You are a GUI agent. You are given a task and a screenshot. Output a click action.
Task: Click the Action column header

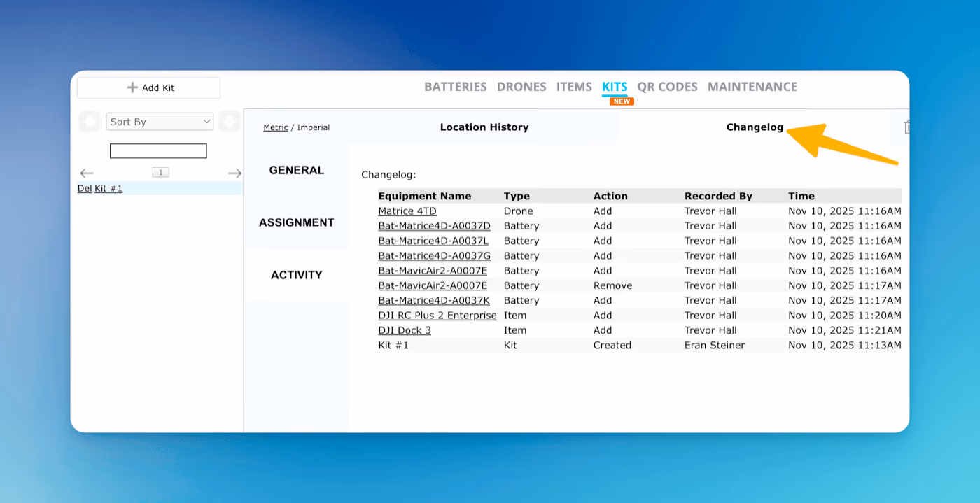[x=610, y=196]
